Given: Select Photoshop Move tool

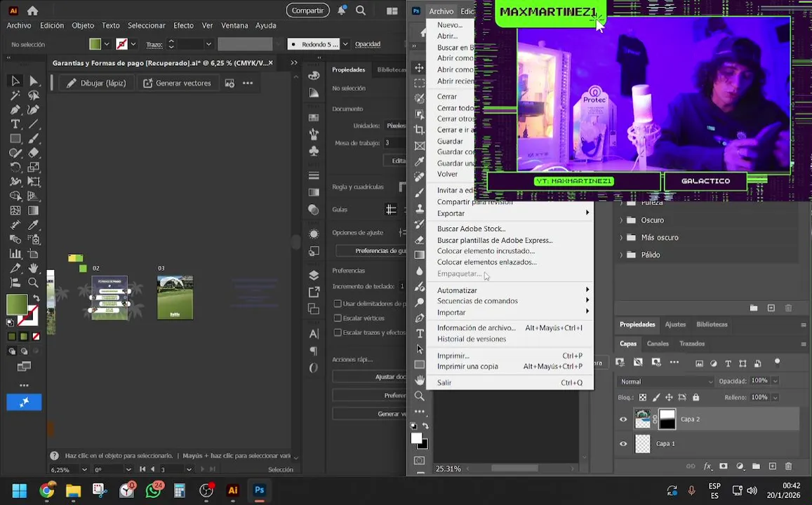Looking at the screenshot, I should click(x=420, y=68).
